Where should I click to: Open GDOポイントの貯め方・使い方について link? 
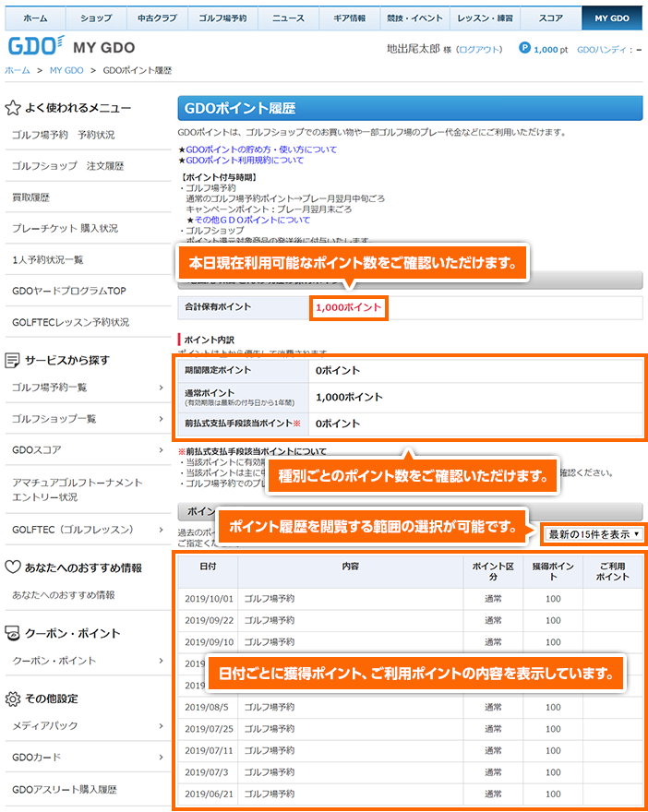click(x=261, y=149)
